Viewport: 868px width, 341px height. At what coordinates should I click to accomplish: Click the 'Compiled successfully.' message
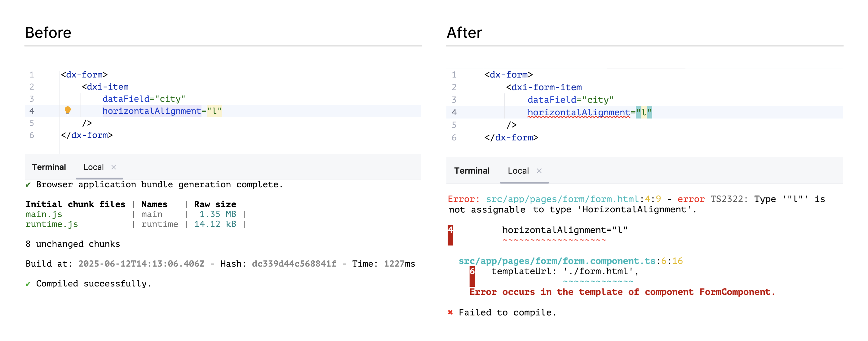(x=93, y=284)
